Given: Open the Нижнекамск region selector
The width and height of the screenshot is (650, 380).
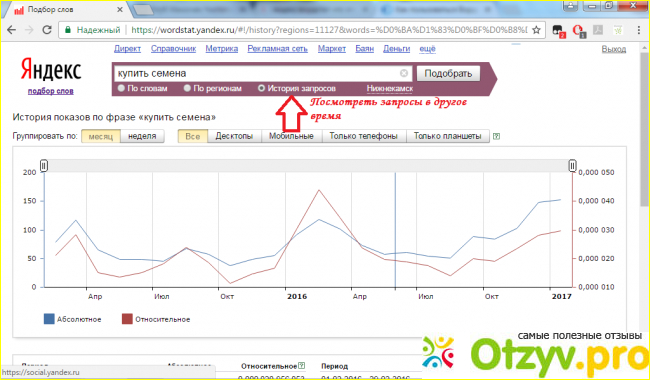Looking at the screenshot, I should point(390,89).
